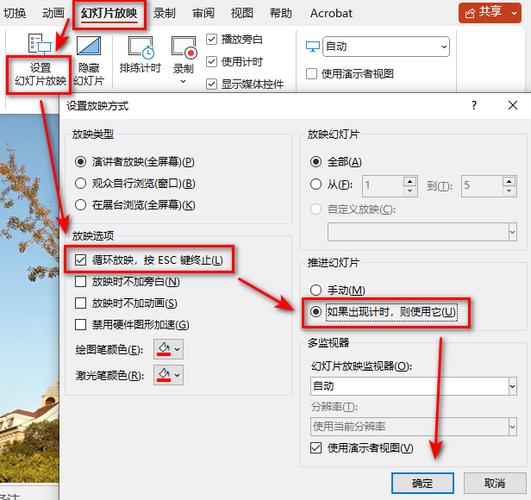Cancel the dialog with 取消
Viewport: 531px width, 500px height.
(494, 483)
